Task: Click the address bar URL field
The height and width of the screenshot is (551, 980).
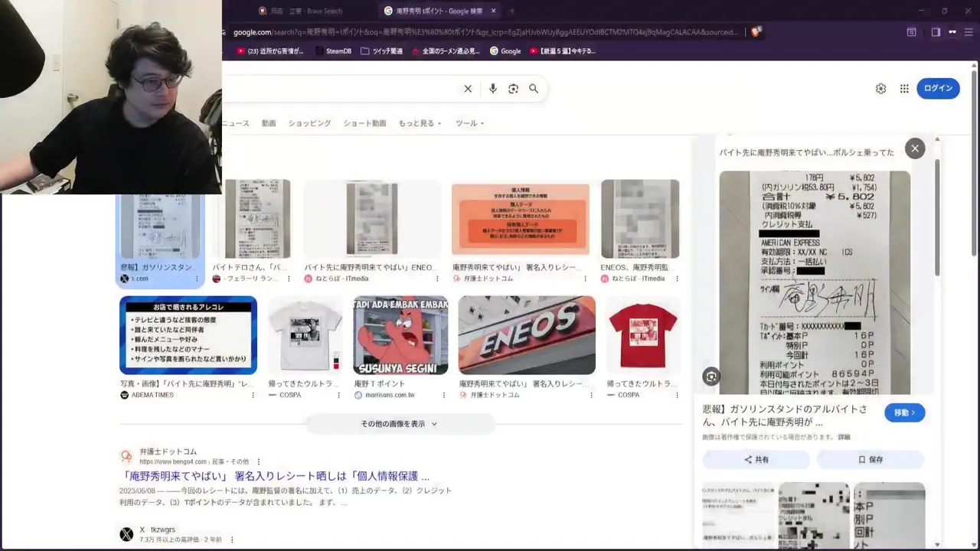Action: [x=485, y=32]
